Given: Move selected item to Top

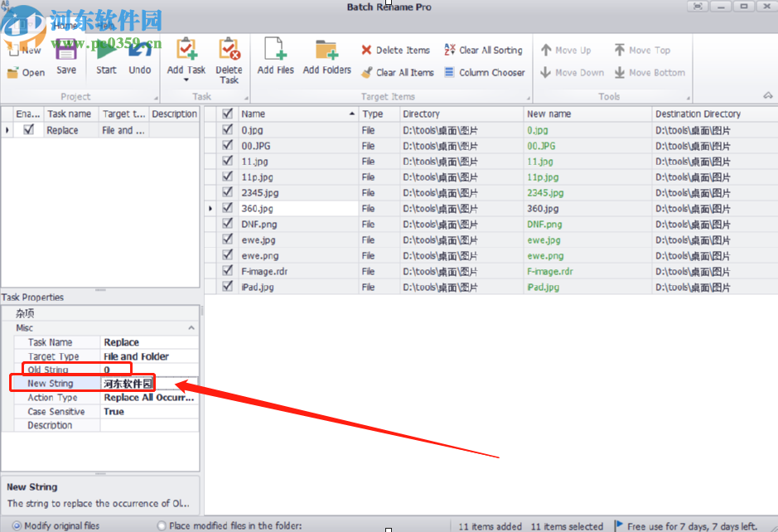Looking at the screenshot, I should click(642, 50).
